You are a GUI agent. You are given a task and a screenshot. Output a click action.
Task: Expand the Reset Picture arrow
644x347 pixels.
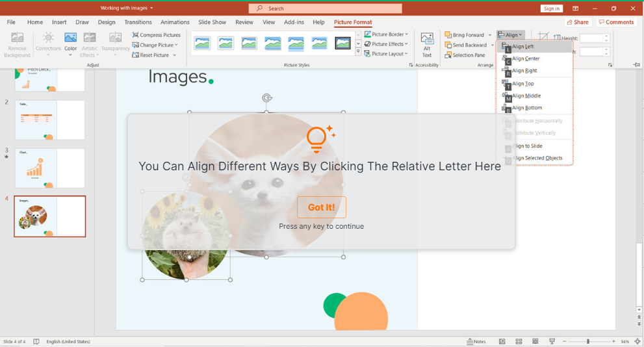[x=175, y=55]
